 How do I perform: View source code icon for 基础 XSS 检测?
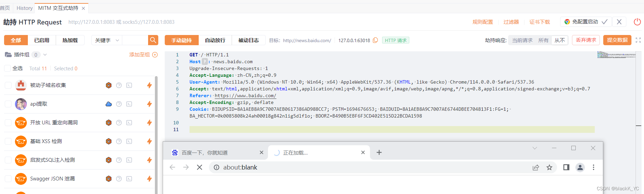click(x=129, y=141)
